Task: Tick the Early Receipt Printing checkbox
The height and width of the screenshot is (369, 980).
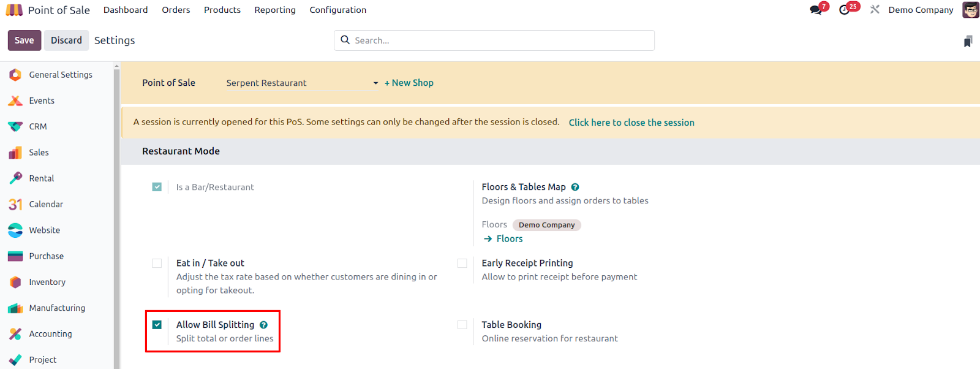Action: pos(462,263)
